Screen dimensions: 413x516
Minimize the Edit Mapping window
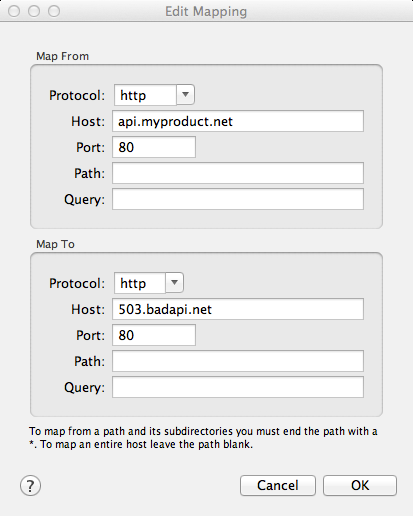[34, 11]
